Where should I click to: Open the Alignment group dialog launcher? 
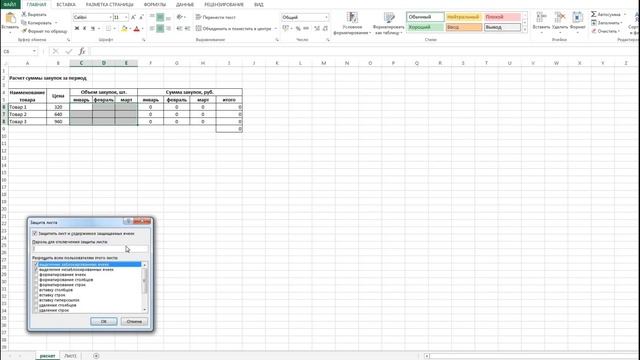pos(277,40)
